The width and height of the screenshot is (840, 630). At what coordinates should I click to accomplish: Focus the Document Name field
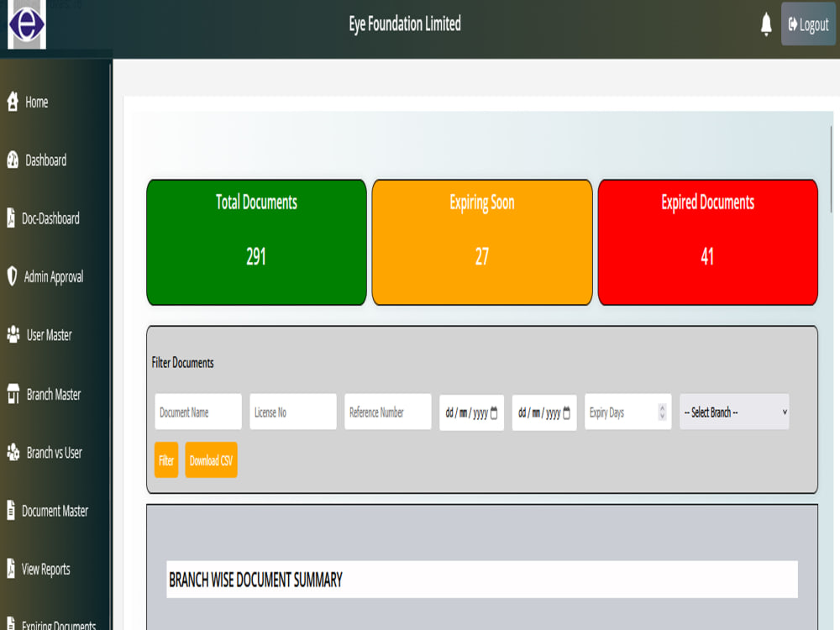tap(198, 412)
